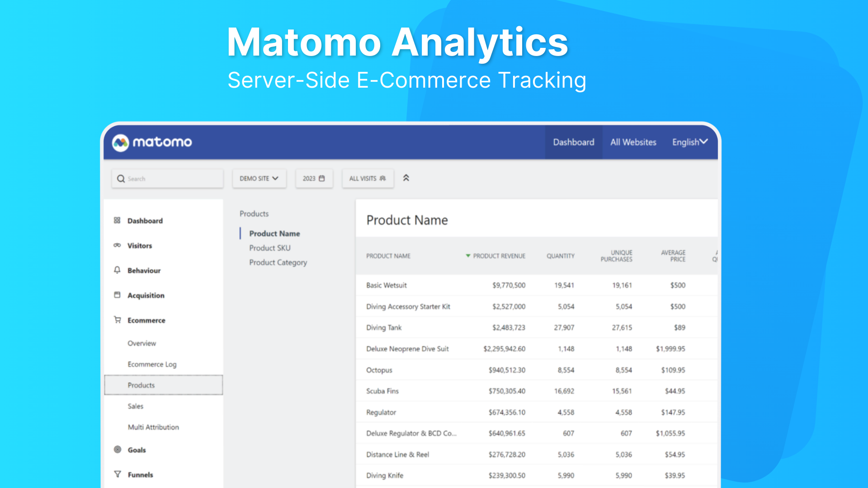868x488 pixels.
Task: Click the Funnels filter icon
Action: (x=118, y=474)
